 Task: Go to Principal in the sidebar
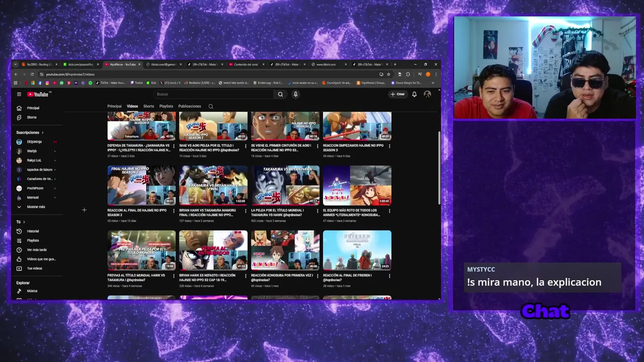click(38, 108)
